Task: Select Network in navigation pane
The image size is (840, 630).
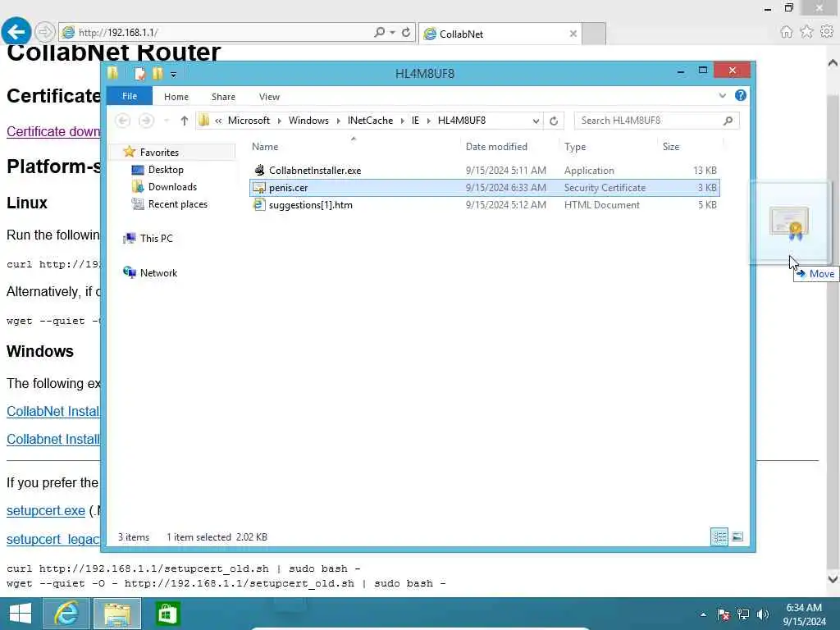Action: pos(158,272)
